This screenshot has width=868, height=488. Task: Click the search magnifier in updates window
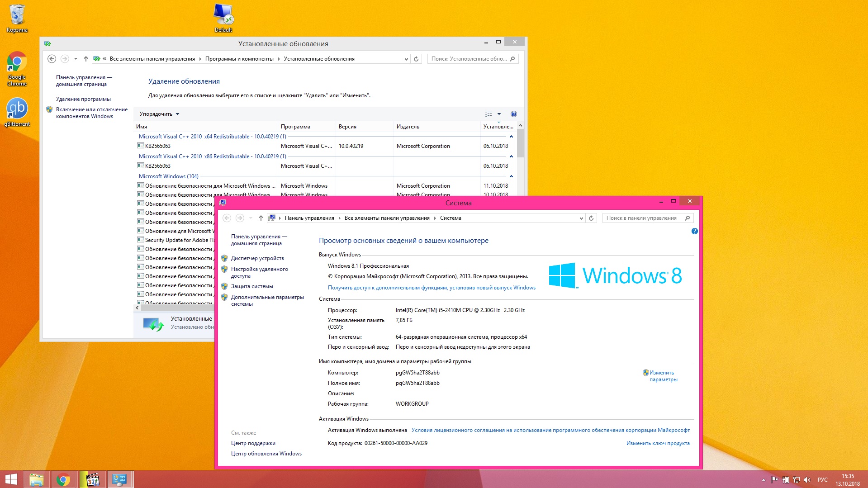(512, 59)
